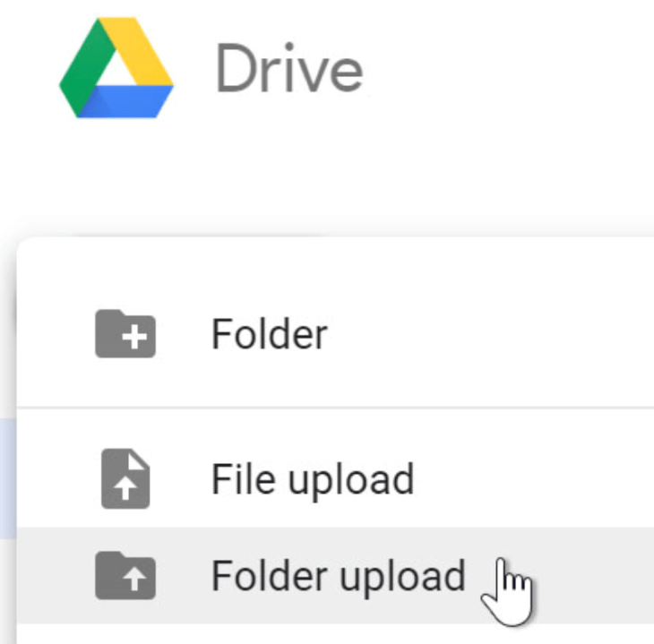
Task: Click the "File upload" text label
Action: tap(312, 480)
